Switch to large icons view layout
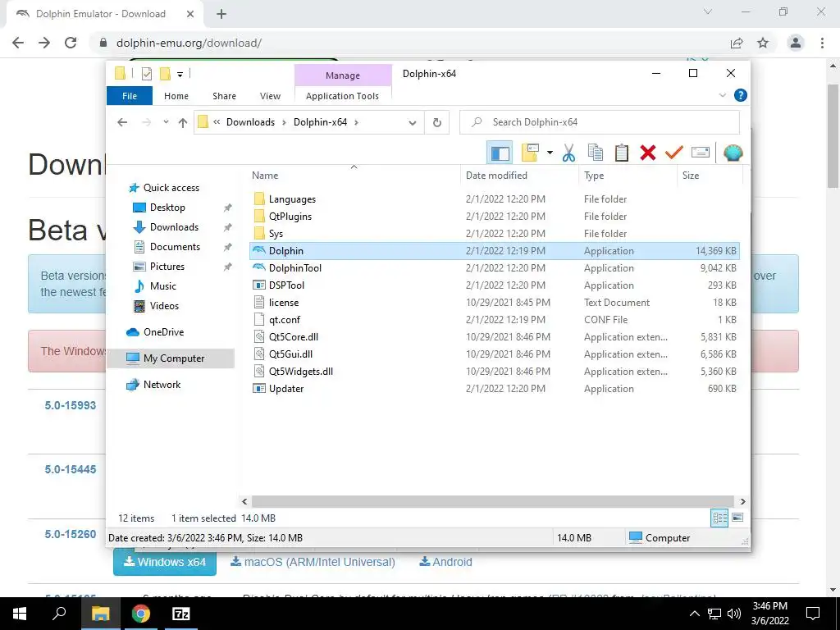 (737, 518)
